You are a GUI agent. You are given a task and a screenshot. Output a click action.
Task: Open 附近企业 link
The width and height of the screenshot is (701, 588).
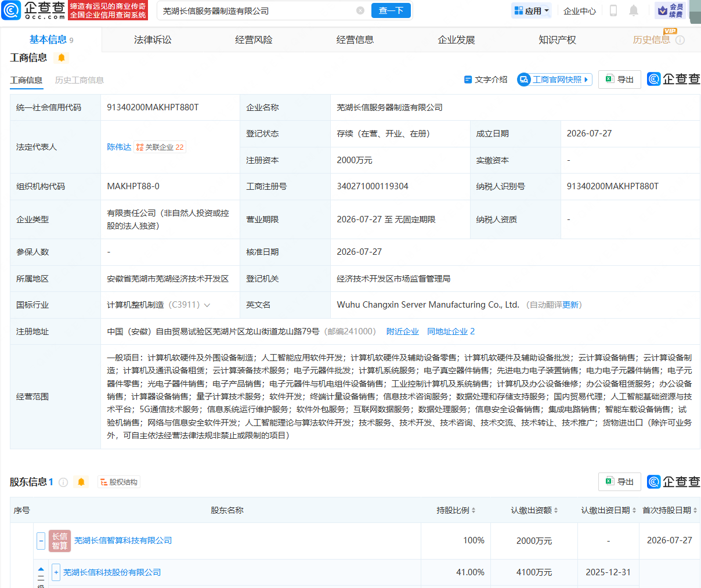pyautogui.click(x=403, y=331)
